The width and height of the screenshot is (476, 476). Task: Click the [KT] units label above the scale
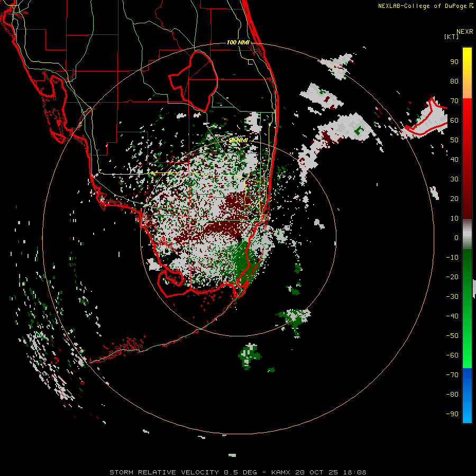click(x=451, y=36)
